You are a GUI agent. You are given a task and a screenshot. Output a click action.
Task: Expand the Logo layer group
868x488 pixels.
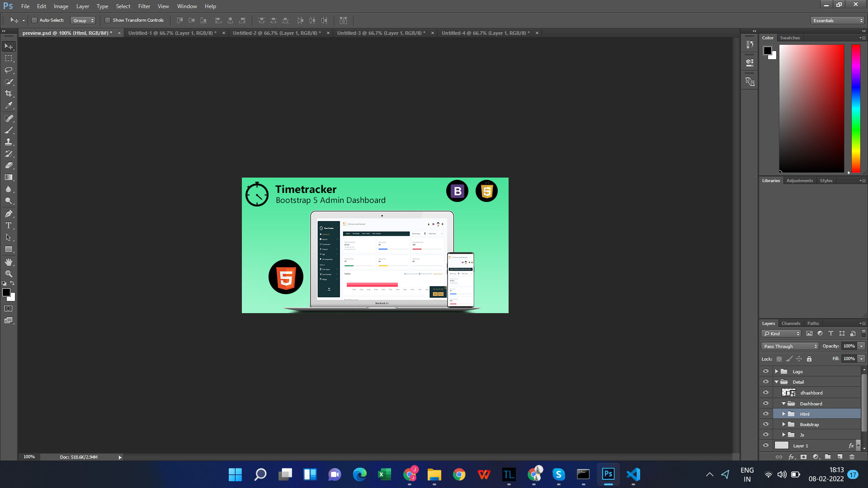click(777, 371)
